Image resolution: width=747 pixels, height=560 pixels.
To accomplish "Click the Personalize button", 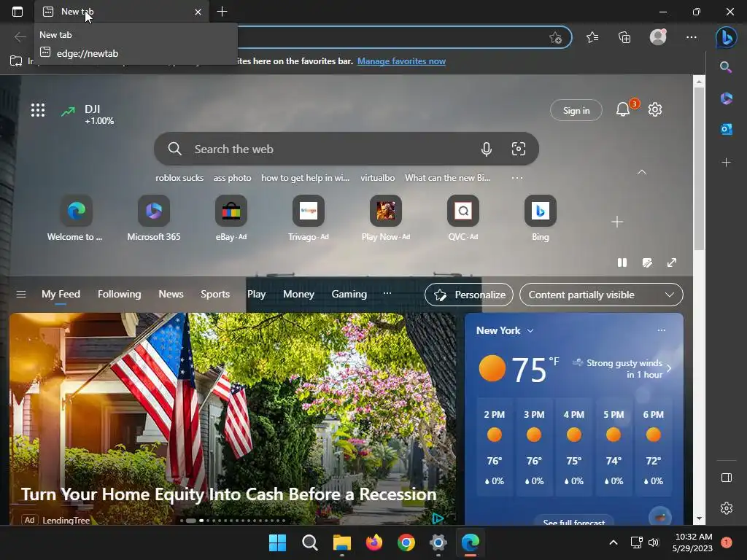I will point(469,295).
